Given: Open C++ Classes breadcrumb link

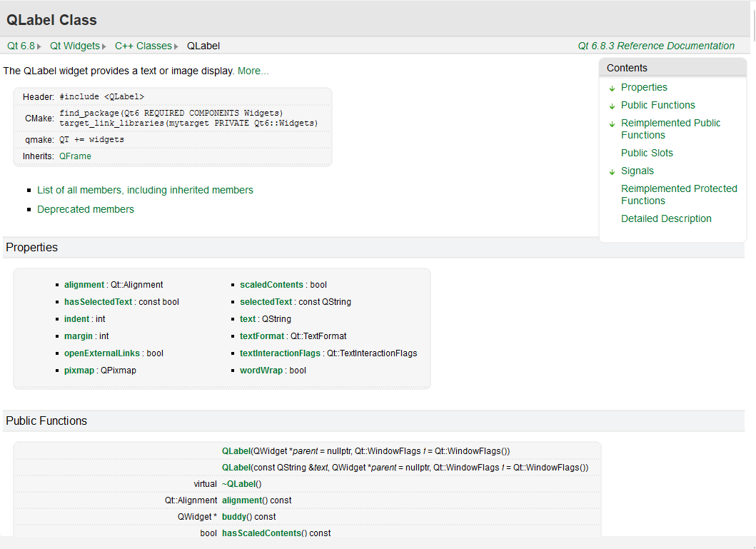Looking at the screenshot, I should click(x=143, y=46).
